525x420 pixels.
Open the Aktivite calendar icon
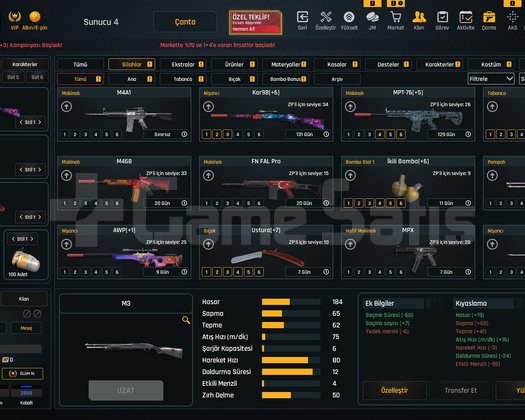pyautogui.click(x=466, y=17)
